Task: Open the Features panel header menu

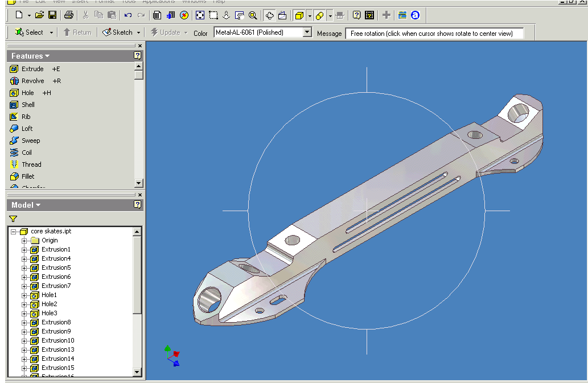Action: click(x=30, y=56)
